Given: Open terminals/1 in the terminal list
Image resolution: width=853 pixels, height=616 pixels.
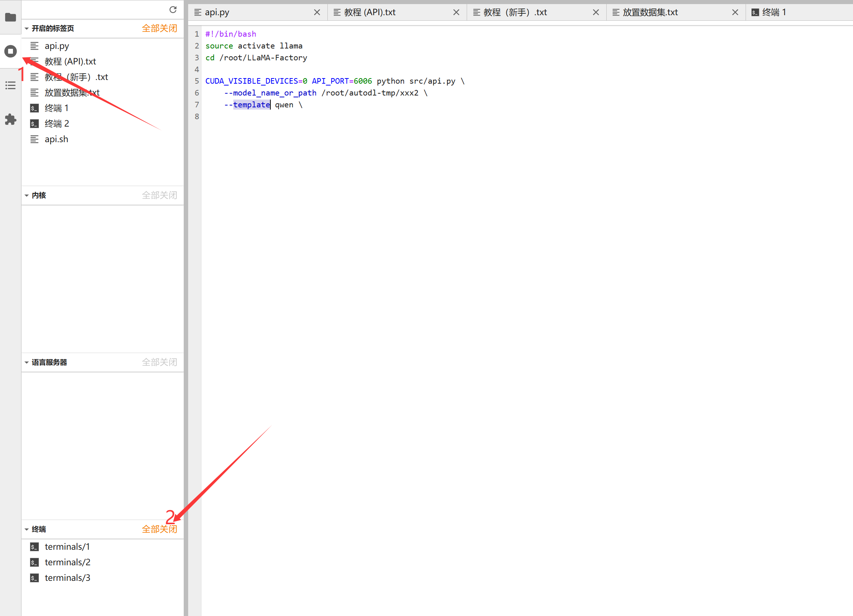Looking at the screenshot, I should pyautogui.click(x=67, y=546).
